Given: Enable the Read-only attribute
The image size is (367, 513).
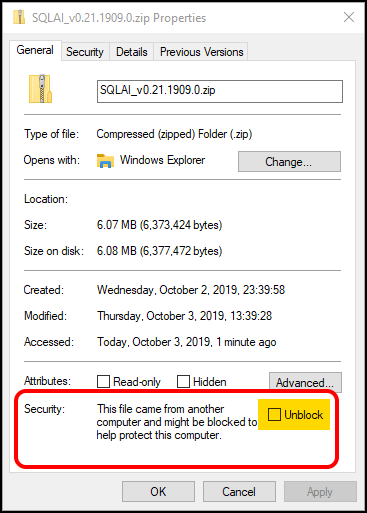Looking at the screenshot, I should coord(103,381).
